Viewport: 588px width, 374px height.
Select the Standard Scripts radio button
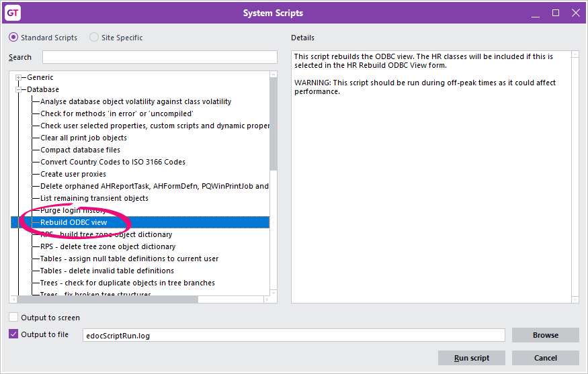(13, 38)
